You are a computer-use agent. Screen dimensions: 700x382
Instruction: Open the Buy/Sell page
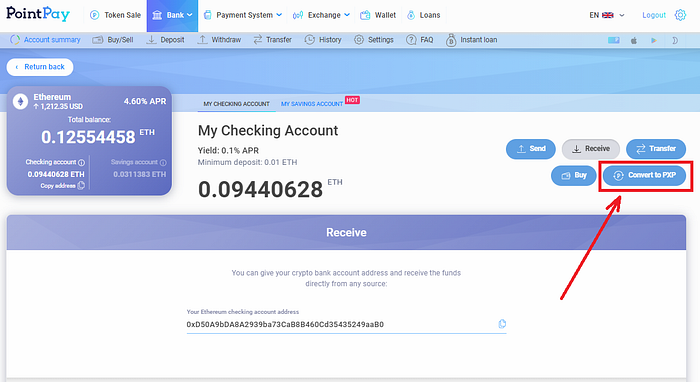tap(113, 40)
